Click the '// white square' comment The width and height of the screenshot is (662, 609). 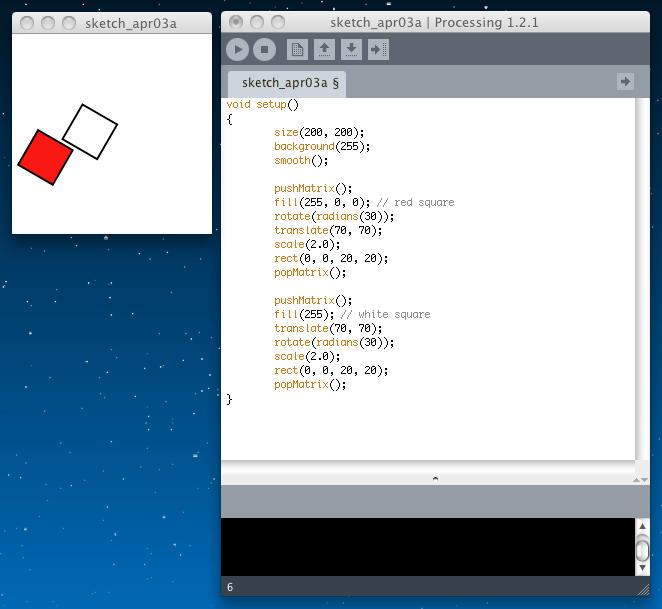click(x=385, y=314)
